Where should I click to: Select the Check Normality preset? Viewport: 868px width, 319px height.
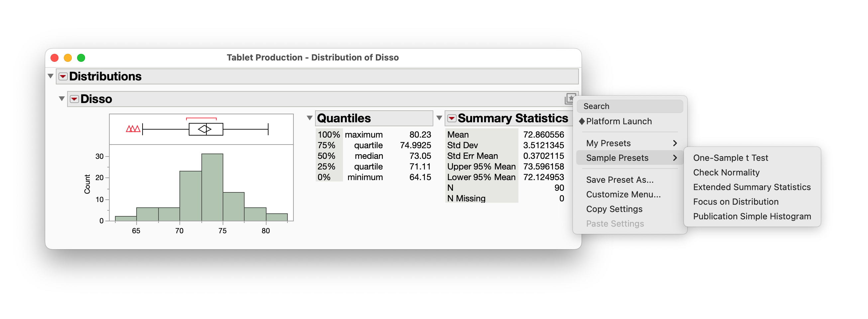pyautogui.click(x=726, y=172)
